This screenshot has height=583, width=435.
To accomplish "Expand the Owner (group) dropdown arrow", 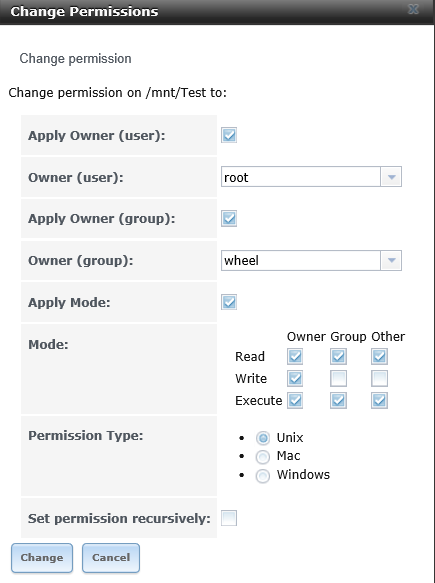I will tap(391, 260).
